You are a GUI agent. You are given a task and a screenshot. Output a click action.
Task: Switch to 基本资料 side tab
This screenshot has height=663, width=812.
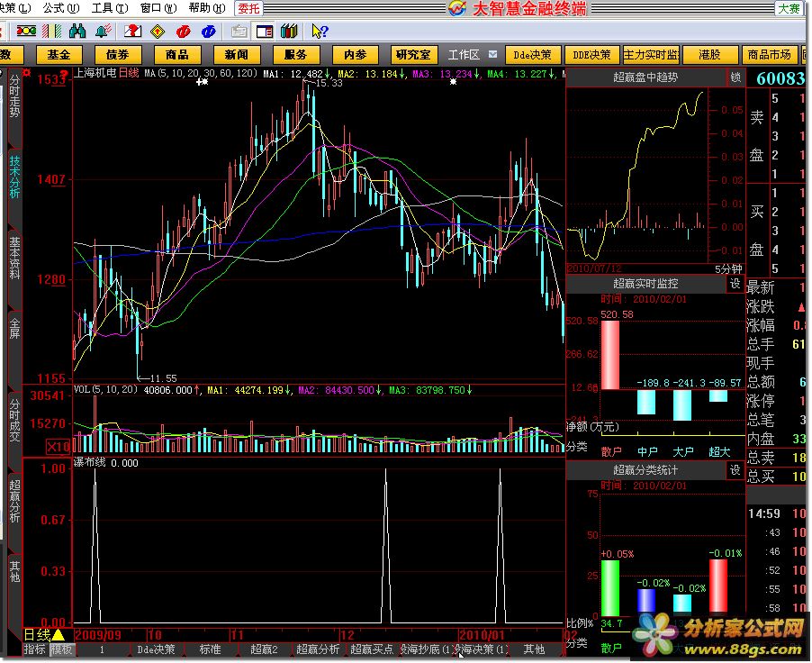[x=14, y=258]
